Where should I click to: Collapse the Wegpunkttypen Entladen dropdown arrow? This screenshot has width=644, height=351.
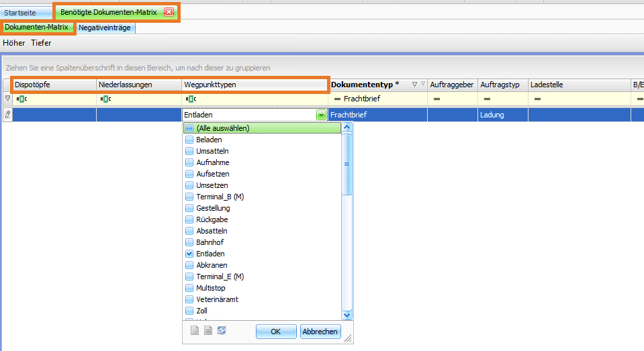click(322, 115)
